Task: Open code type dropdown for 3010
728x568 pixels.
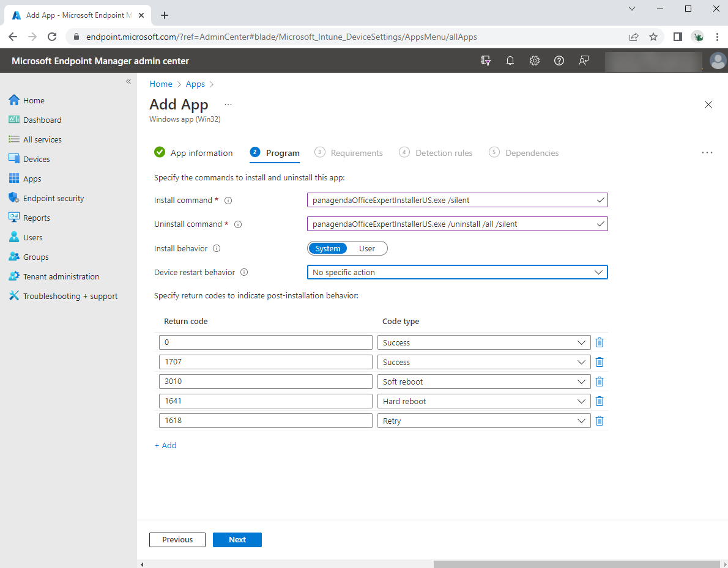Action: pyautogui.click(x=483, y=382)
